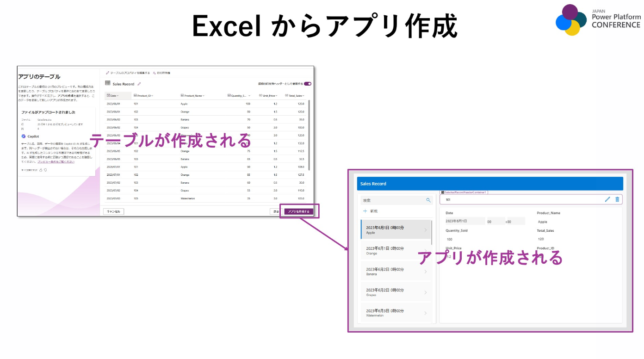Click the Total_Sales cell 32.5
The width and height of the screenshot is (644, 359).
pos(301,159)
